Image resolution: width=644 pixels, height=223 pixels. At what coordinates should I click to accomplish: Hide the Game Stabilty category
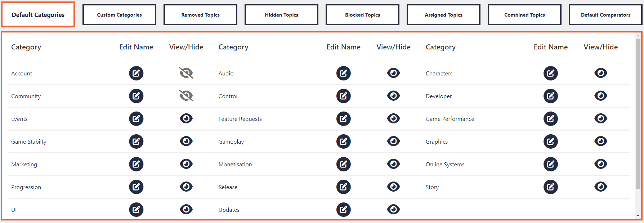pyautogui.click(x=186, y=141)
